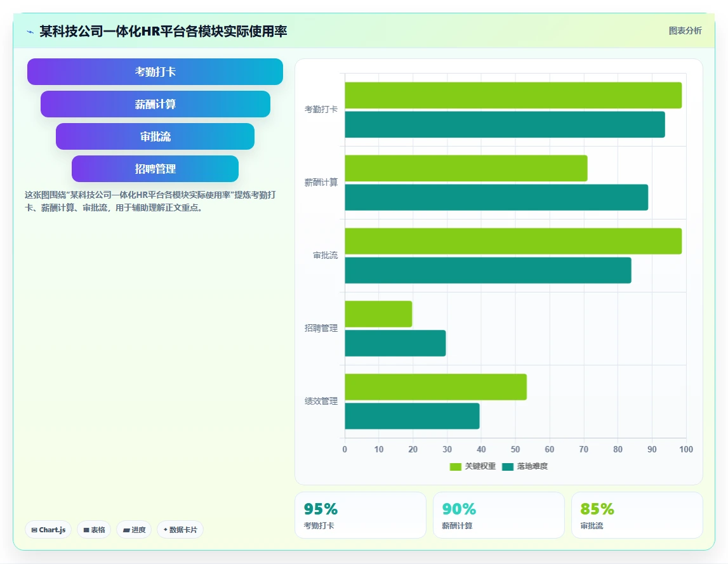Select the 考勤打卡 funnel stage

[155, 72]
